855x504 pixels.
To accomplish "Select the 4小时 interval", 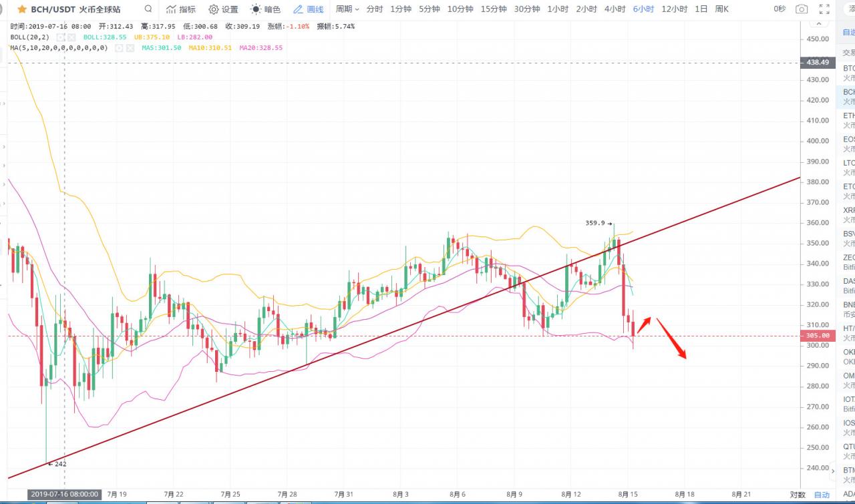I will click(615, 9).
